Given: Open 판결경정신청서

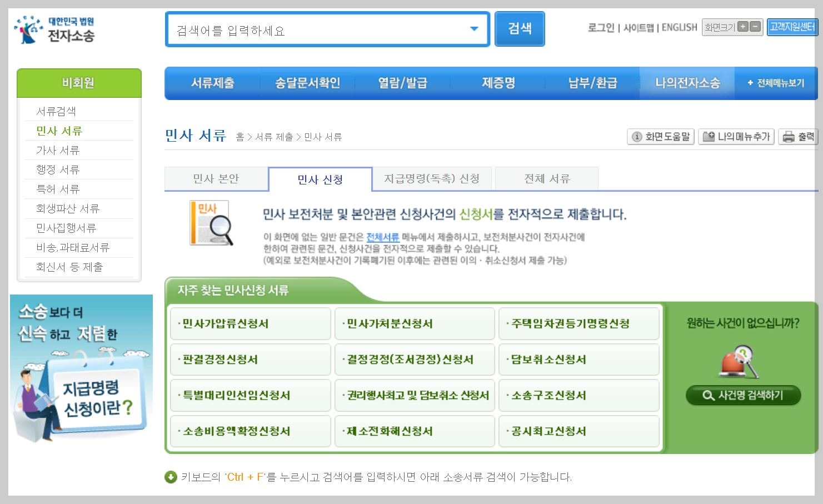Looking at the screenshot, I should click(x=250, y=360).
